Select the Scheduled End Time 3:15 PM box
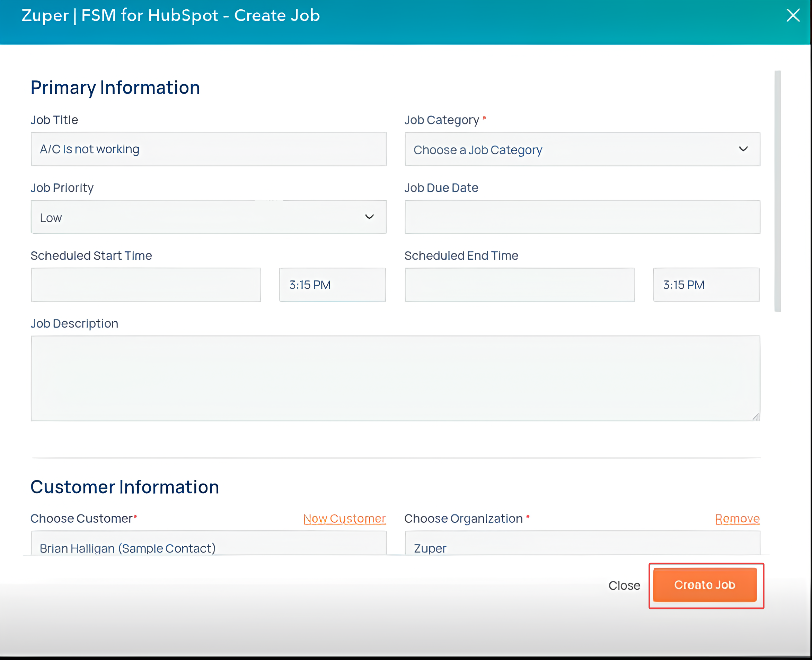 point(706,285)
